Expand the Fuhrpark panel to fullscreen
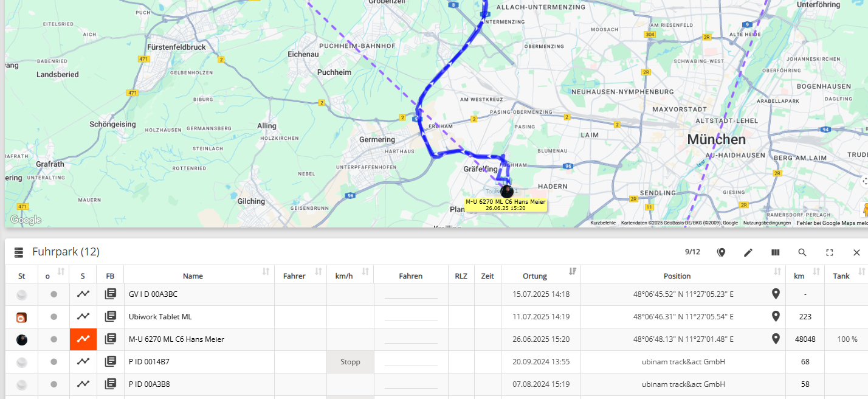The width and height of the screenshot is (868, 399). 829,252
